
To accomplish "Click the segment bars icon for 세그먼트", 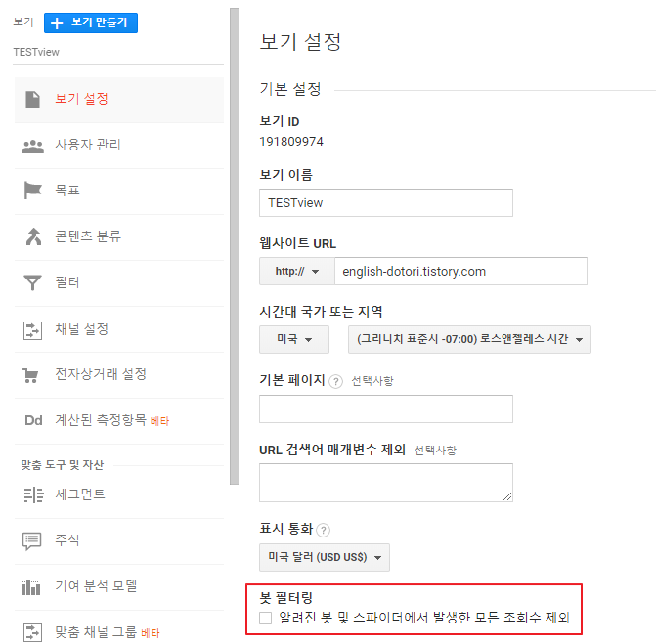I will (x=33, y=495).
